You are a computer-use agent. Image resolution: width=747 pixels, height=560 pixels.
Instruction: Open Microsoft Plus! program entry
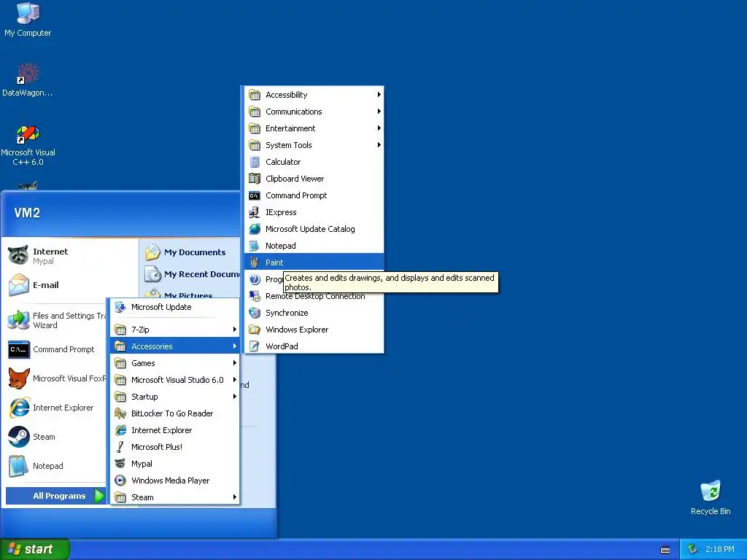click(x=174, y=447)
